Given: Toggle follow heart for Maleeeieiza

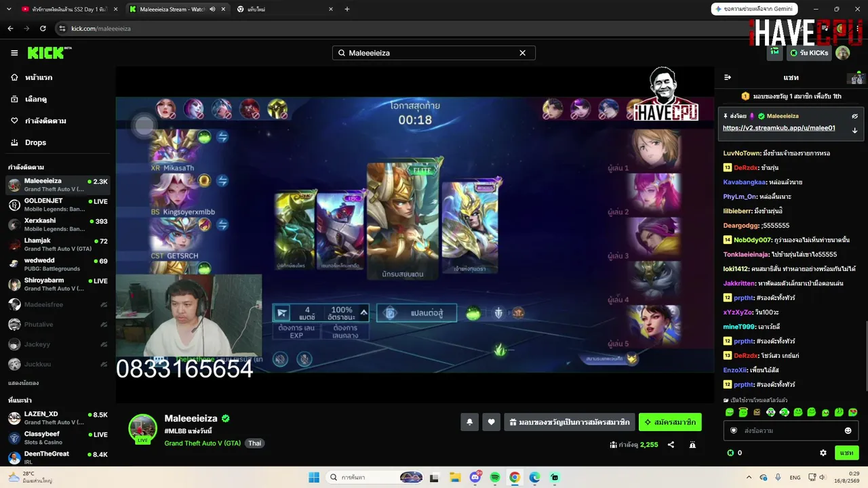Looking at the screenshot, I should tap(491, 422).
